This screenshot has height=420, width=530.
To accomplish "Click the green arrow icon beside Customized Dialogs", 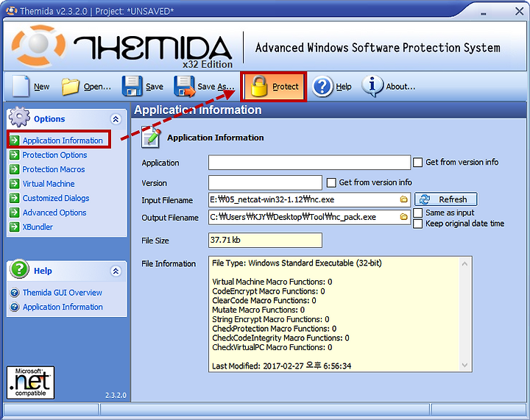I will point(15,198).
